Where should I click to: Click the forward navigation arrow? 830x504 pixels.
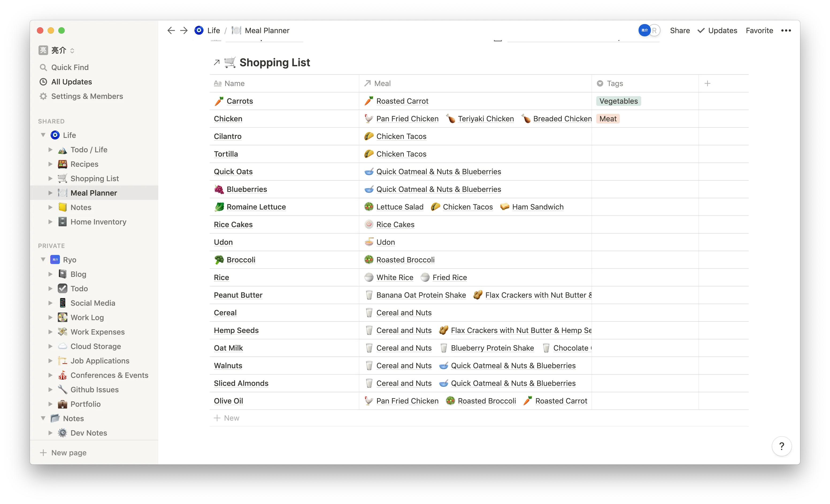point(184,30)
